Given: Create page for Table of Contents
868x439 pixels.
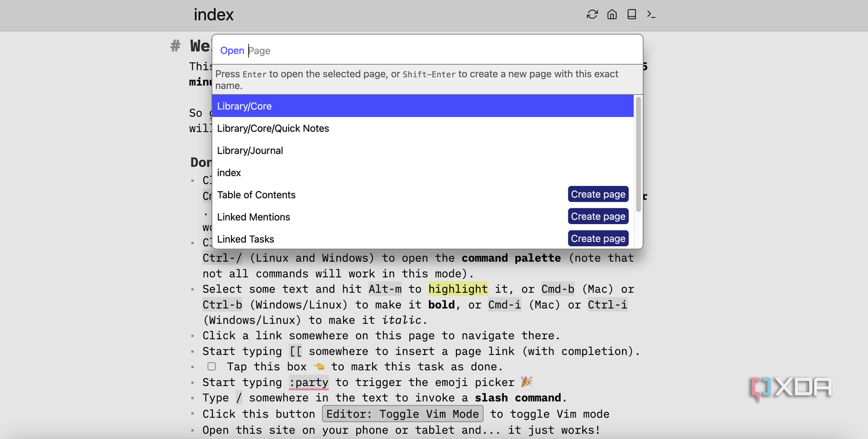Looking at the screenshot, I should [598, 195].
